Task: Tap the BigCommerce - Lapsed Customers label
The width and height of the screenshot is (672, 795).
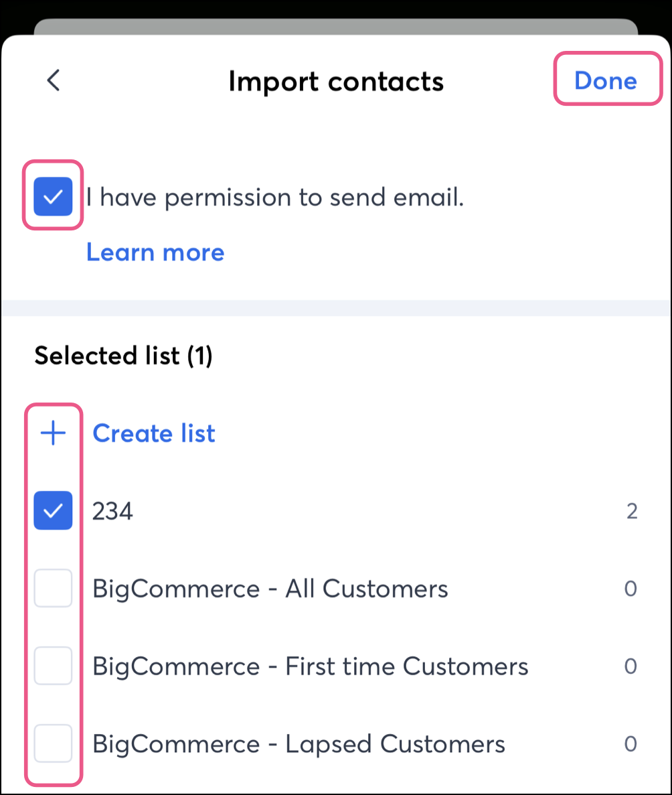Action: [299, 744]
